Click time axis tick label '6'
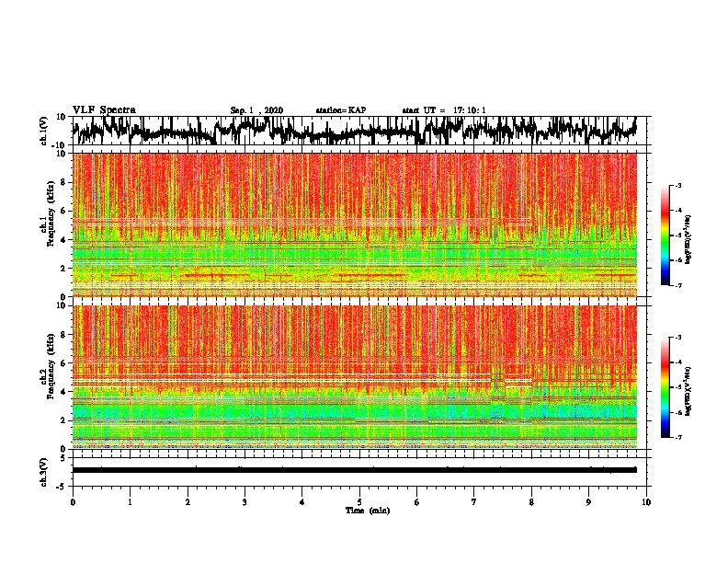728x563 pixels. [x=417, y=502]
